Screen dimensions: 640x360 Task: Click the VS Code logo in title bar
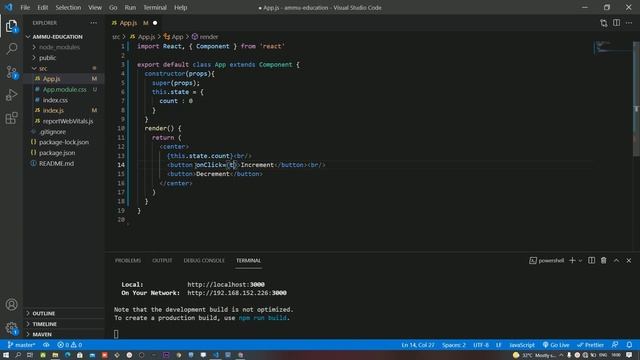pyautogui.click(x=9, y=7)
